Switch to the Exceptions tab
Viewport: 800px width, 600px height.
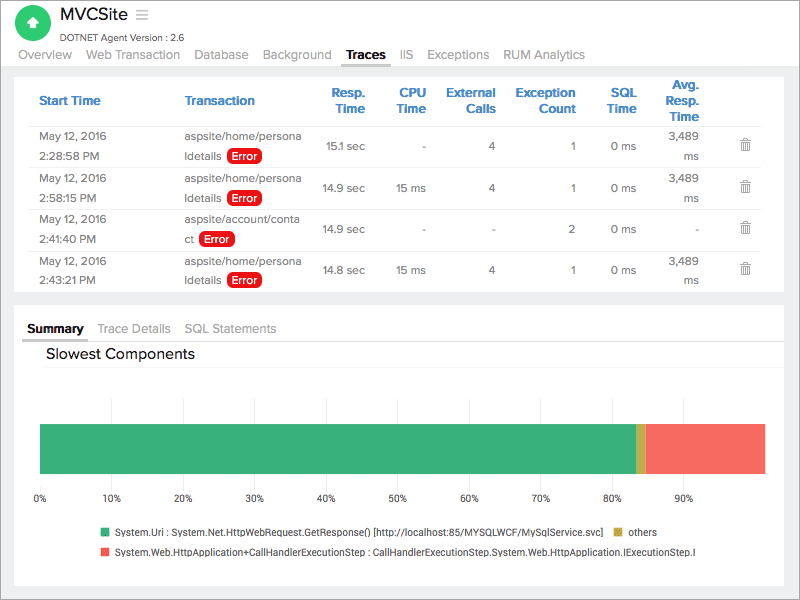point(458,55)
